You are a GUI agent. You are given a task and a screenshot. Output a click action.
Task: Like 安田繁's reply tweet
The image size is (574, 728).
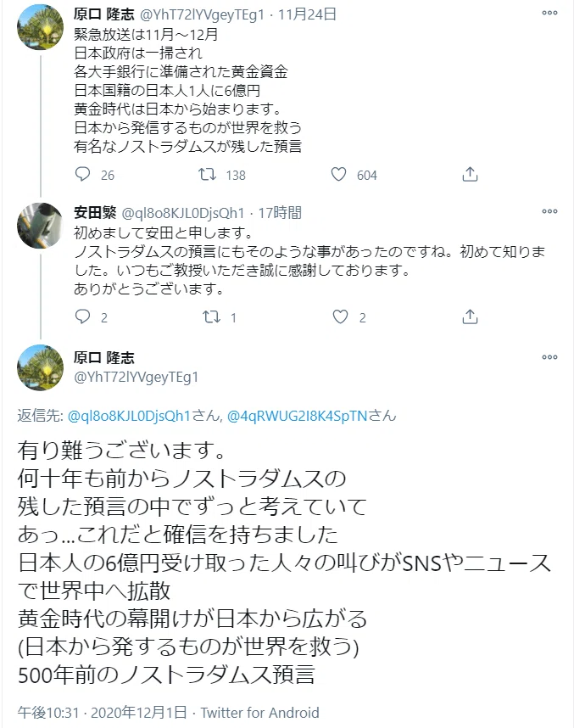340,317
